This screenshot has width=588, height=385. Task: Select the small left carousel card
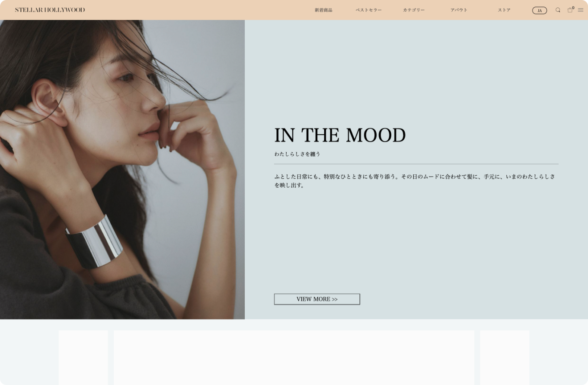pos(83,358)
